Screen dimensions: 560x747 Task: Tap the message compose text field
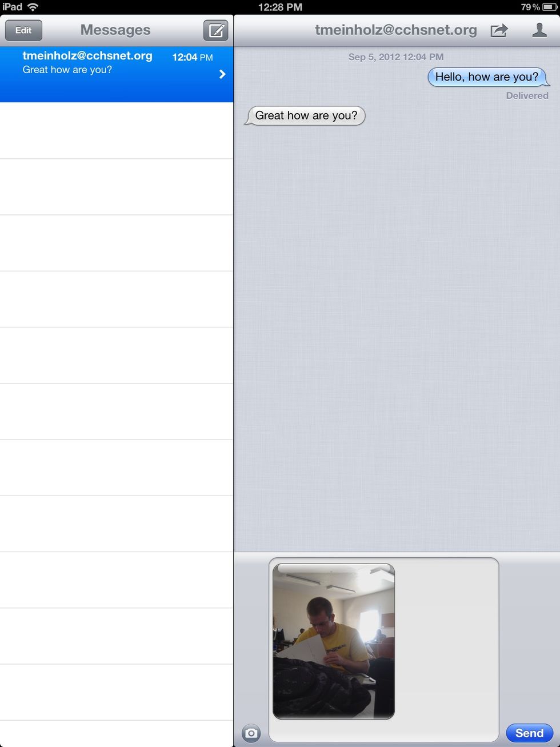383,649
